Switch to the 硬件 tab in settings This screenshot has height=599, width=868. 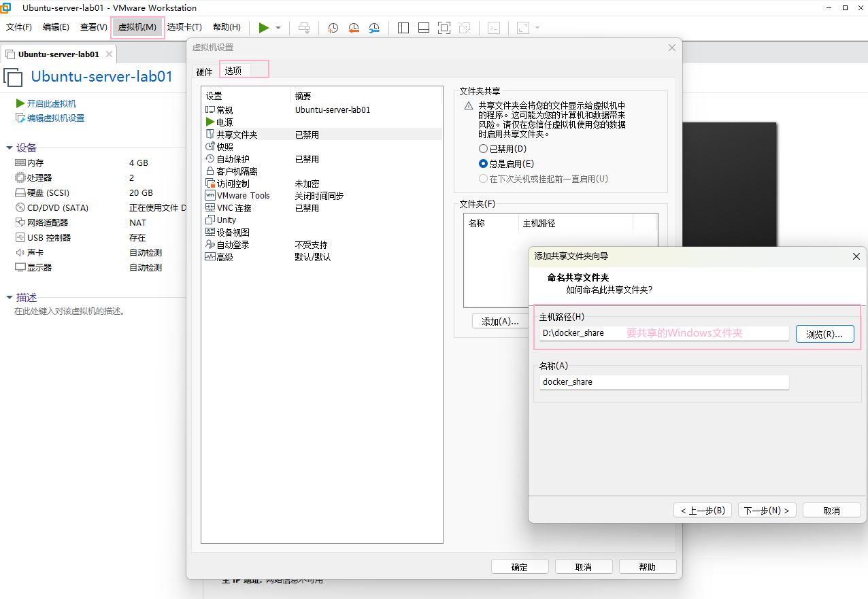tap(204, 71)
